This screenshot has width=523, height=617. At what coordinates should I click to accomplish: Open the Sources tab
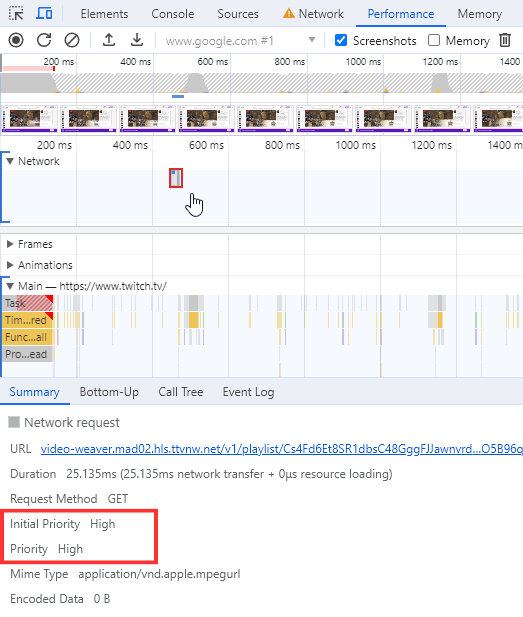tap(238, 14)
